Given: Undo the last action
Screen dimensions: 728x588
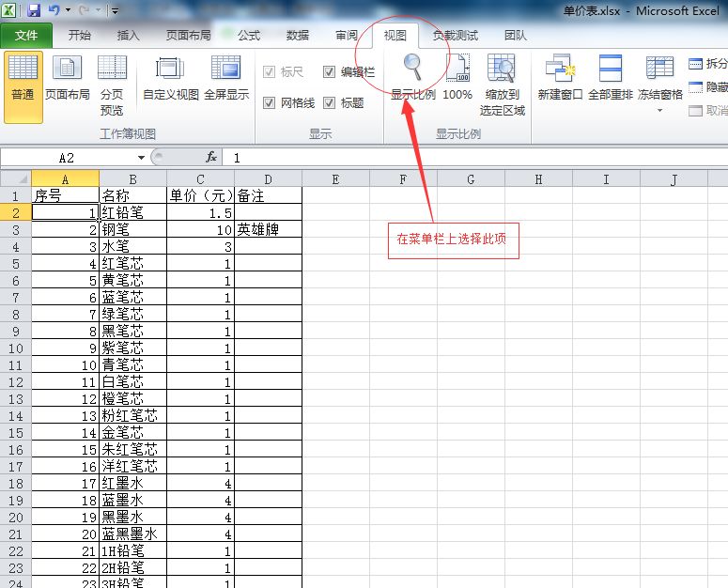Looking at the screenshot, I should pos(54,9).
